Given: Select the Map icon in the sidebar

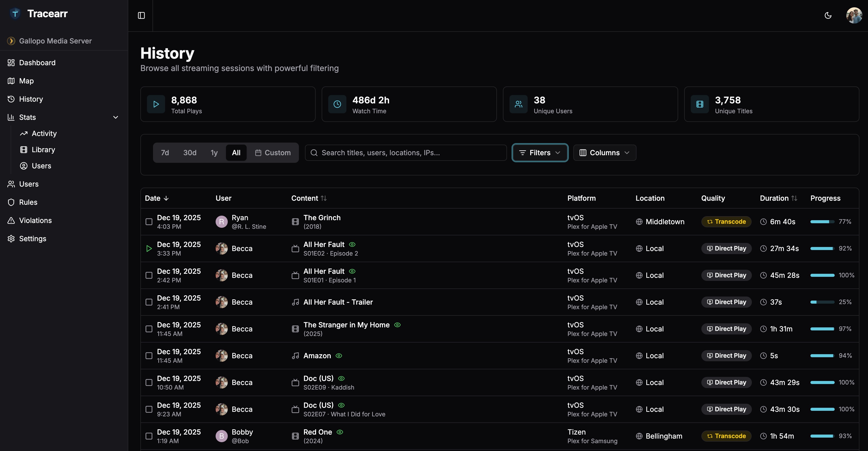Looking at the screenshot, I should [x=11, y=81].
